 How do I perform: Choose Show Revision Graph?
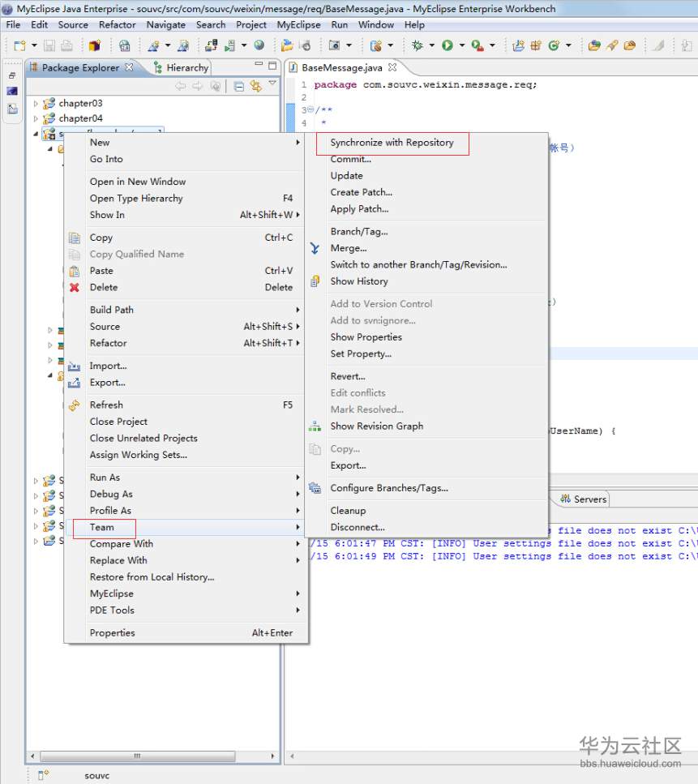pyautogui.click(x=426, y=426)
